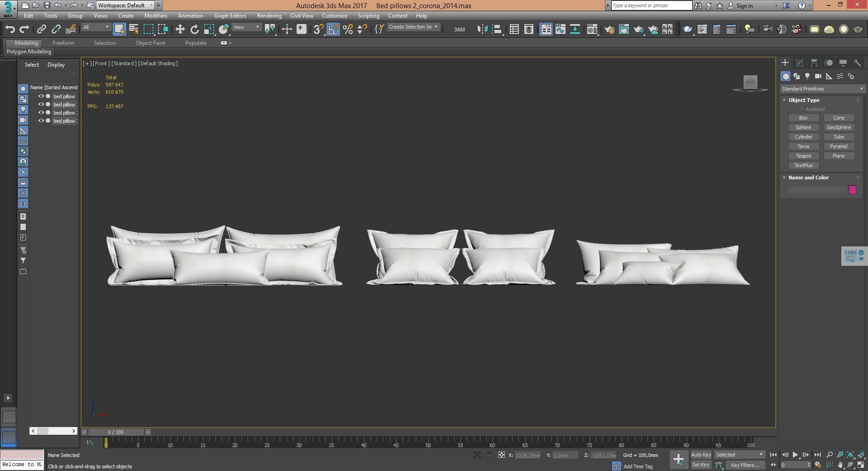Click the Cylinder object button
The height and width of the screenshot is (471, 868).
point(803,137)
